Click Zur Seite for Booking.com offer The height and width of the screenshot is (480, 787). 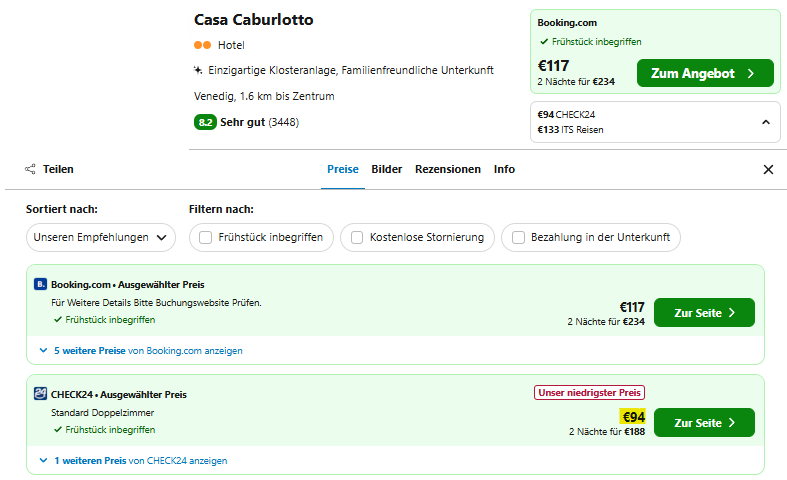[704, 313]
